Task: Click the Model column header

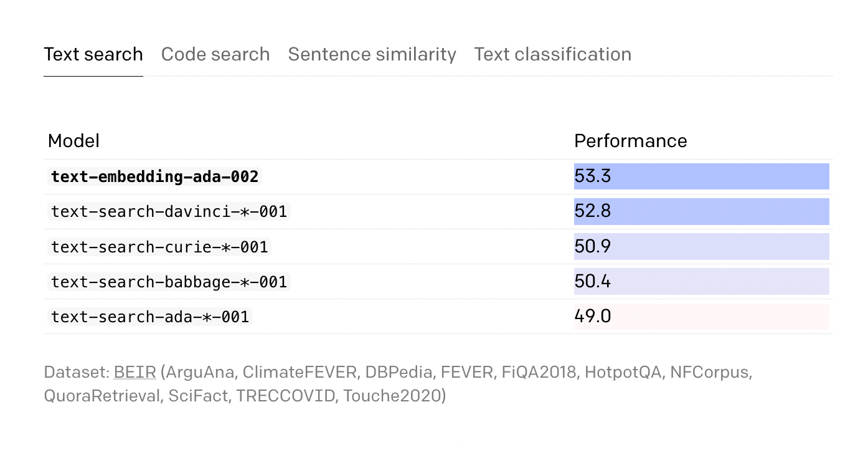Action: click(x=73, y=141)
